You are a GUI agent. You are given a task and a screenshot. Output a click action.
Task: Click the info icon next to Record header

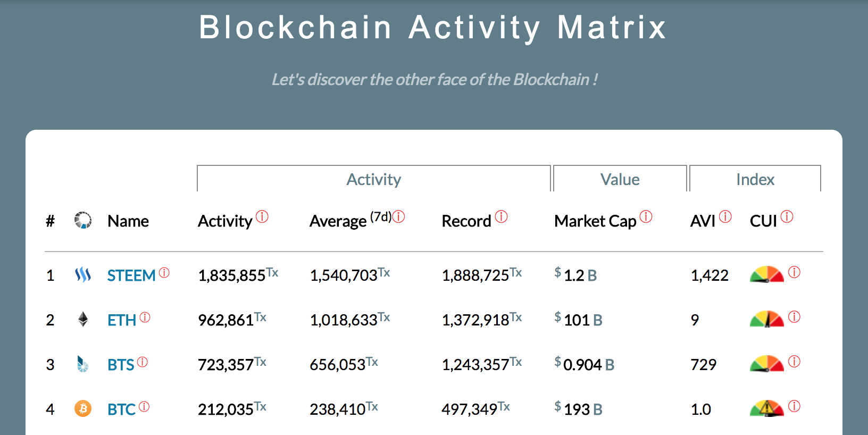[501, 216]
